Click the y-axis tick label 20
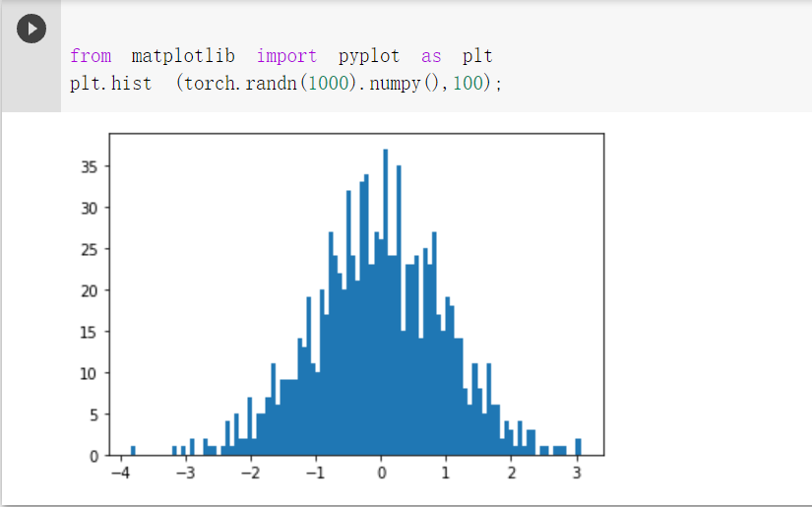Screen dimensions: 812x507 point(89,291)
